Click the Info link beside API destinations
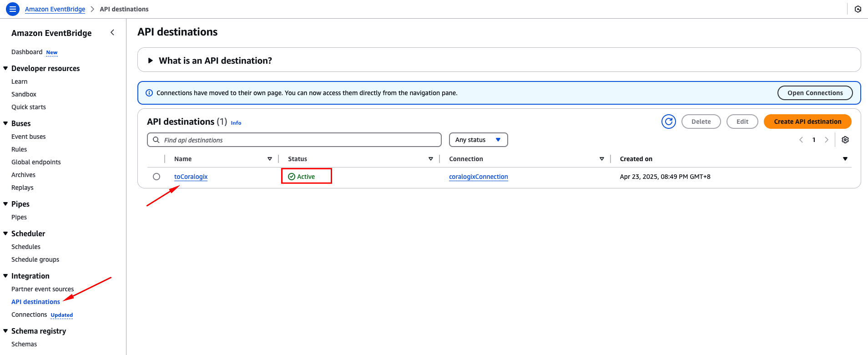Viewport: 868px width, 355px height. tap(236, 123)
